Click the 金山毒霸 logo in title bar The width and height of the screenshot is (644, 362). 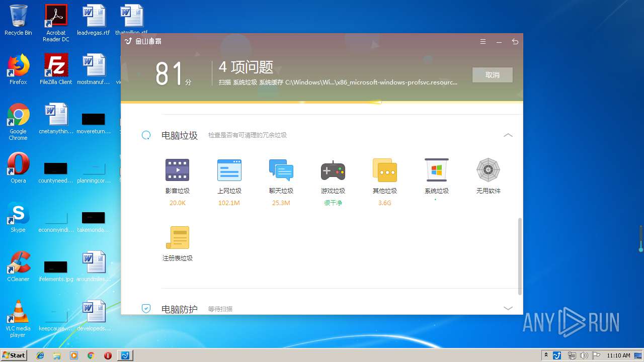pyautogui.click(x=143, y=42)
